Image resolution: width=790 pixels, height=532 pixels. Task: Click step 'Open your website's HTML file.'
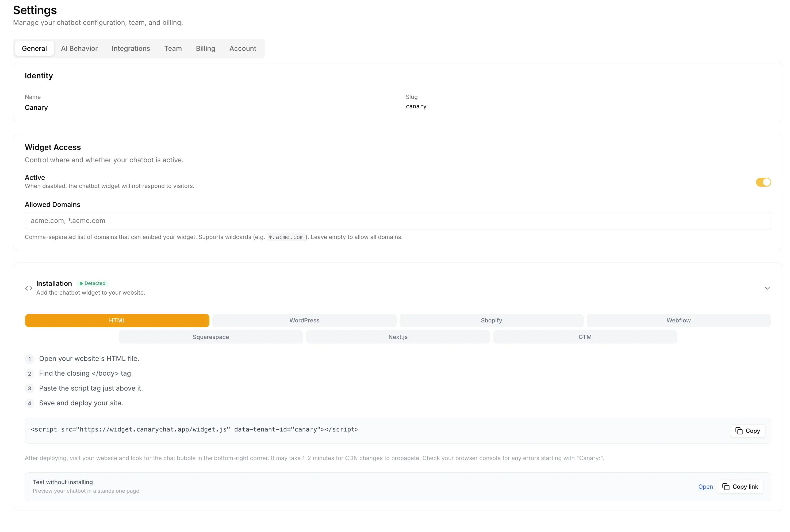pyautogui.click(x=89, y=358)
